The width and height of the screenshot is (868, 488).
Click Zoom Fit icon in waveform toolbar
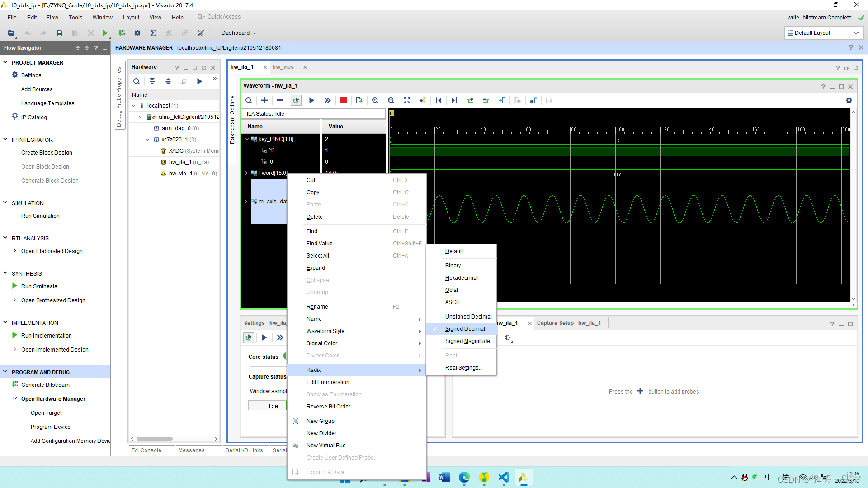tap(407, 100)
